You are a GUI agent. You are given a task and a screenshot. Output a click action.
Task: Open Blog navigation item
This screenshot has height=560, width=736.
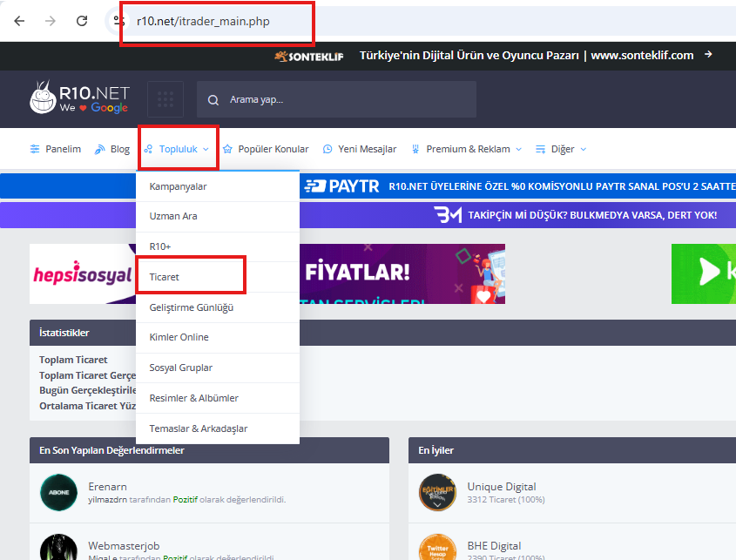tap(112, 149)
